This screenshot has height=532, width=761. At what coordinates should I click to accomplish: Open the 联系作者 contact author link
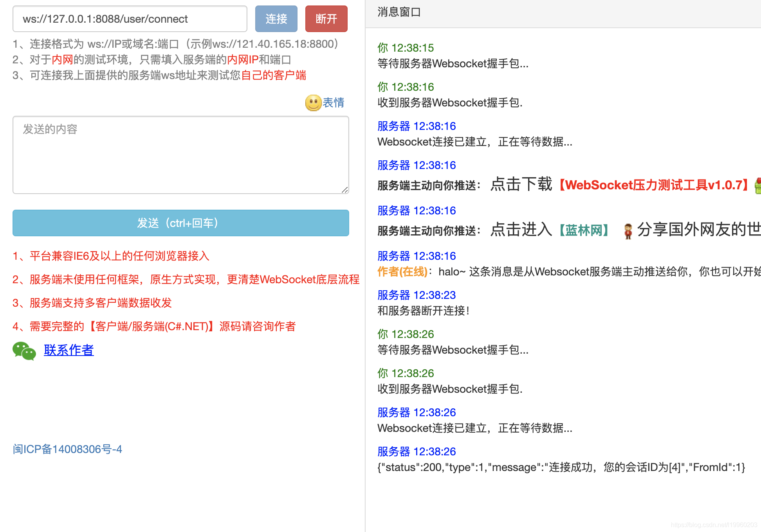tap(69, 350)
